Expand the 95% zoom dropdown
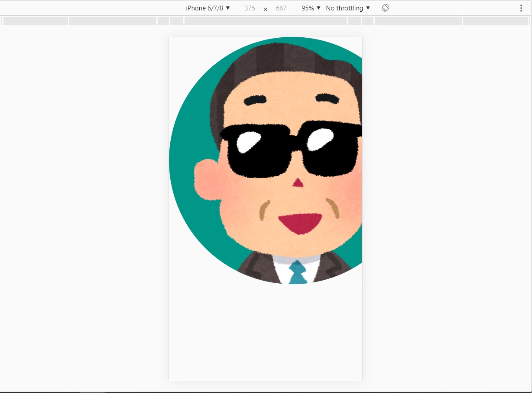The width and height of the screenshot is (532, 393). pyautogui.click(x=311, y=8)
